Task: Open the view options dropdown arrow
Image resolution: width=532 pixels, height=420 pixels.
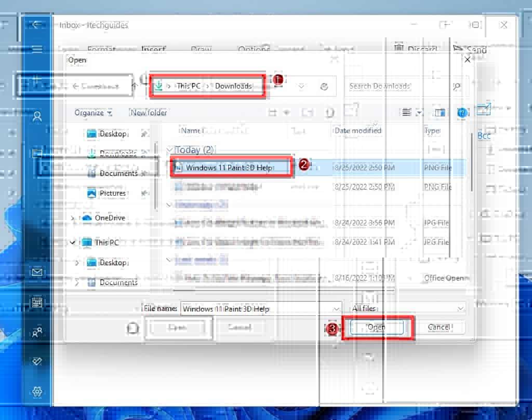Action: [x=419, y=113]
